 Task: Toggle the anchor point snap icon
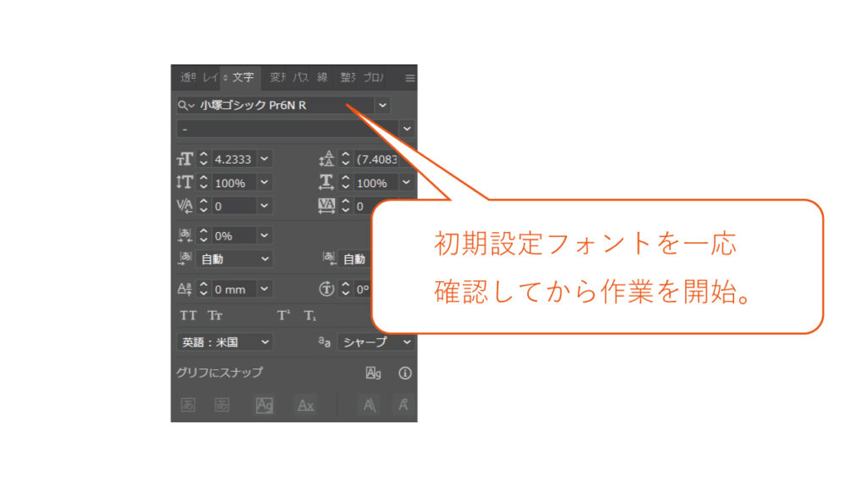403,405
